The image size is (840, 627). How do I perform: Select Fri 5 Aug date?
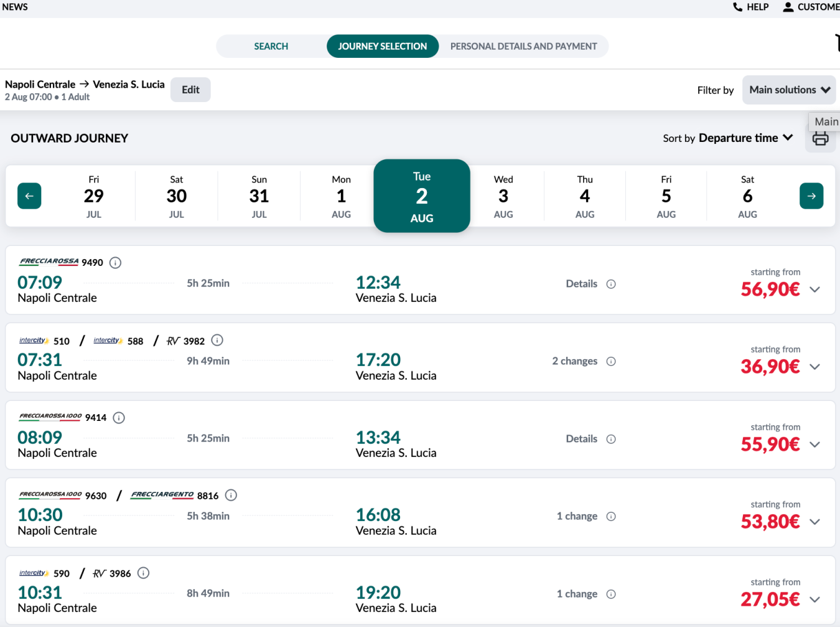coord(666,196)
